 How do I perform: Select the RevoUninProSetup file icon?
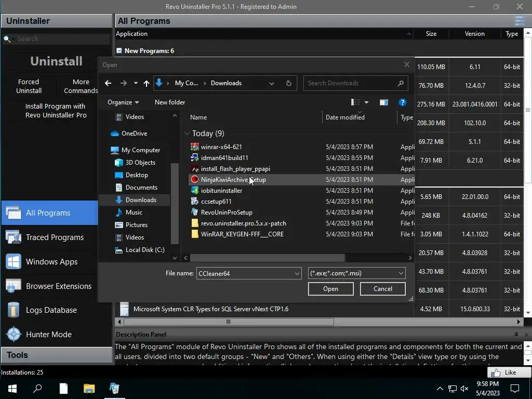tap(195, 212)
